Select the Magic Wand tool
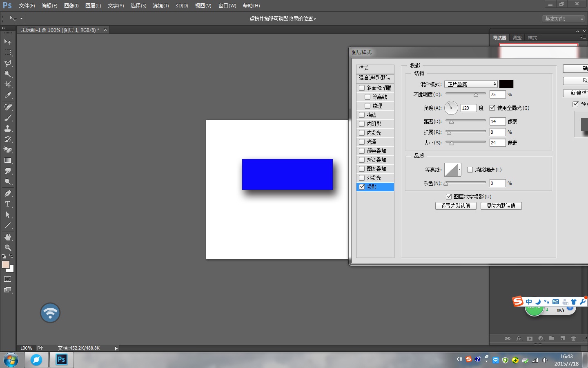588x368 pixels. point(8,74)
